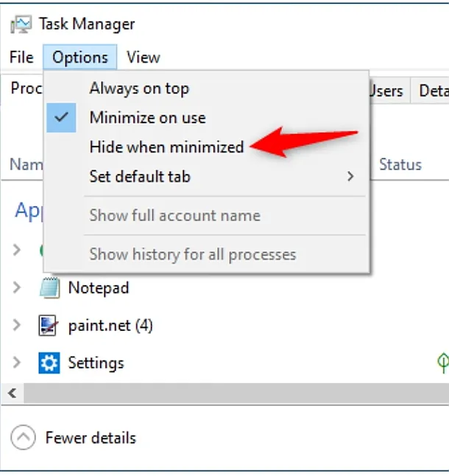449x476 pixels.
Task: Enable the Always on top option
Action: [139, 88]
